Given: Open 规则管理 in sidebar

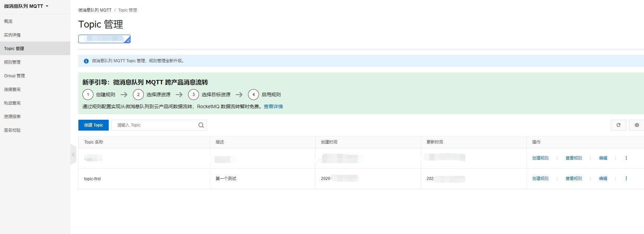Looking at the screenshot, I should 12,62.
